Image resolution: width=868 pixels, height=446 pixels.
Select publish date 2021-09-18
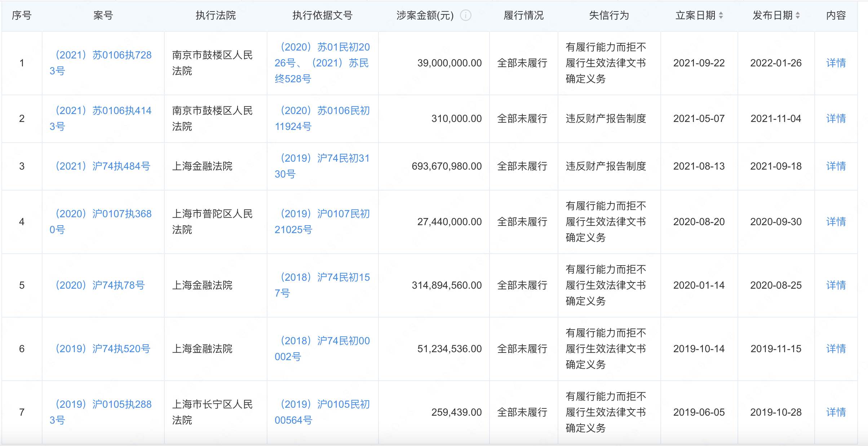pyautogui.click(x=776, y=166)
